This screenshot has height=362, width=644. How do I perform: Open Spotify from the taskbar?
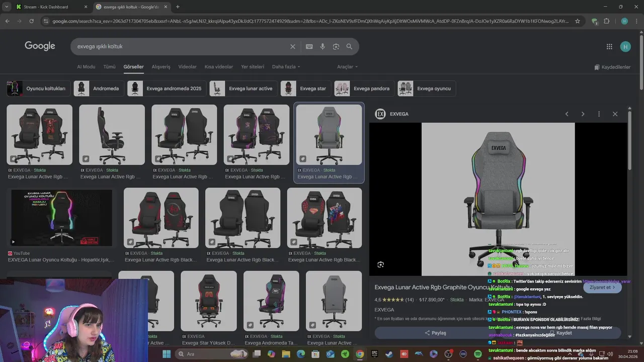point(478,354)
